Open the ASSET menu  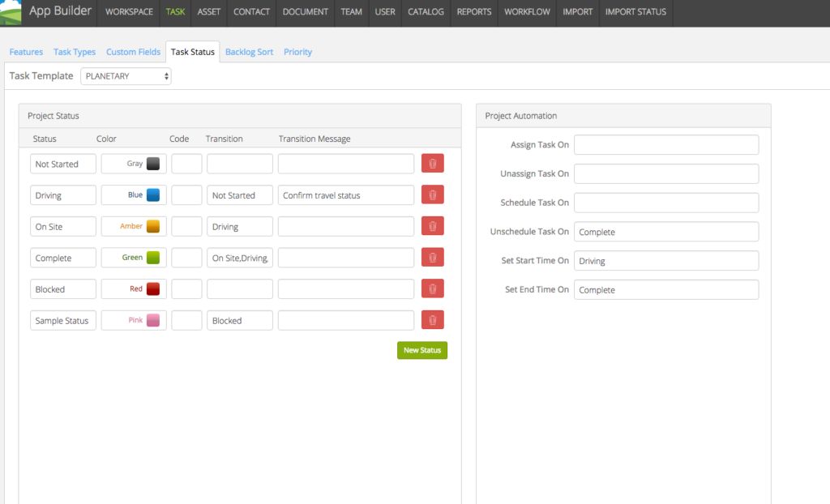208,11
